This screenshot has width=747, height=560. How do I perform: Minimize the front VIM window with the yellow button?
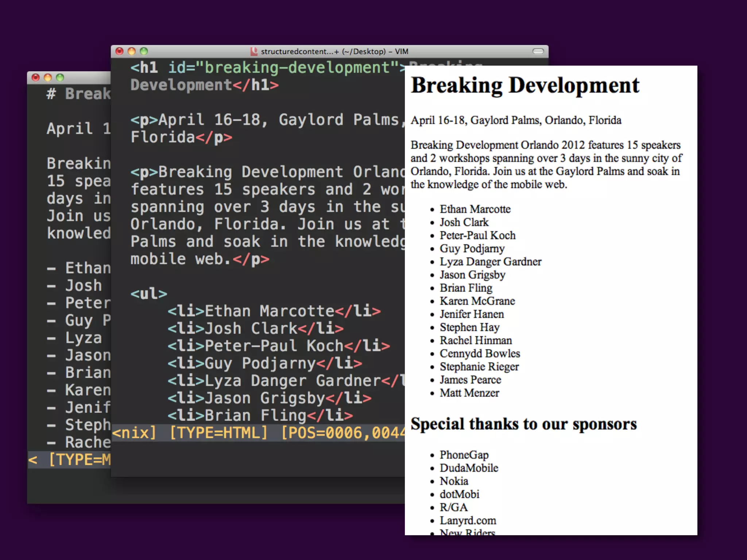point(132,51)
